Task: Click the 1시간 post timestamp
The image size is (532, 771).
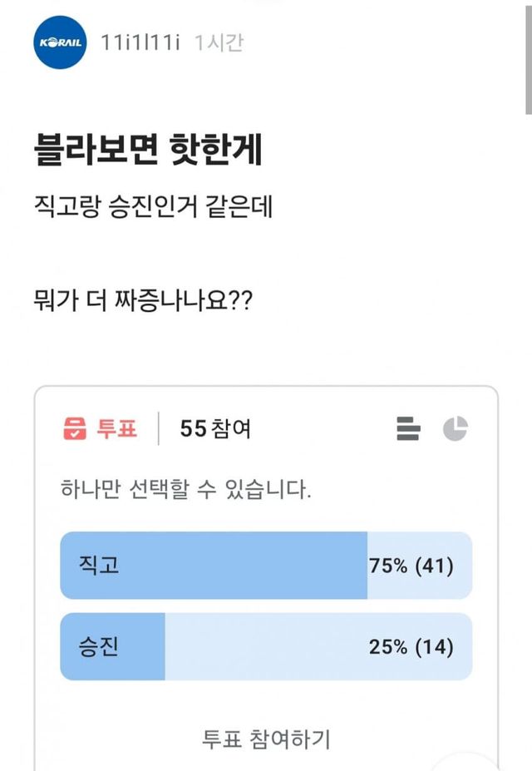Action: 219,42
